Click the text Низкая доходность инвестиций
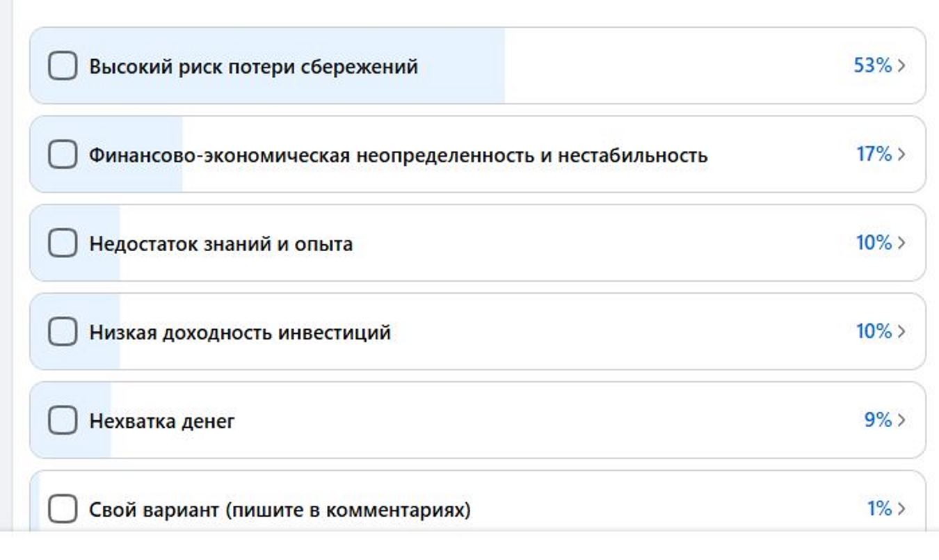This screenshot has height=560, width=939. tap(239, 333)
